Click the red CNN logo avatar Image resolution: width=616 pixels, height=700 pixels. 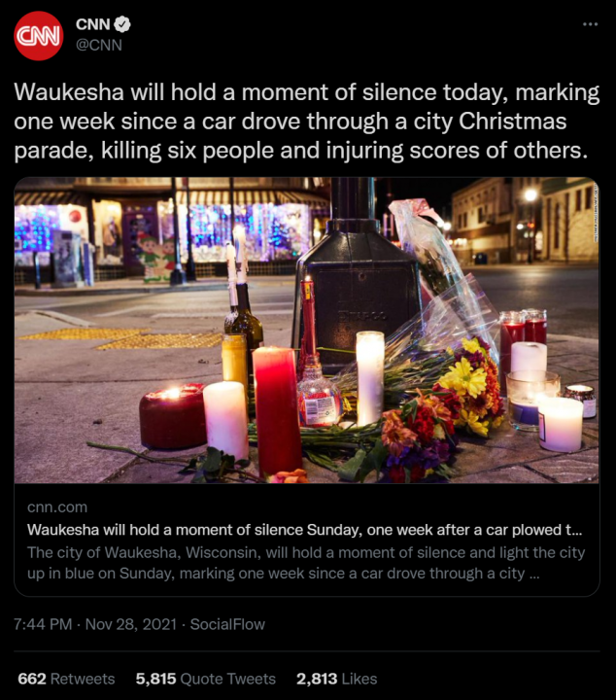pyautogui.click(x=38, y=36)
